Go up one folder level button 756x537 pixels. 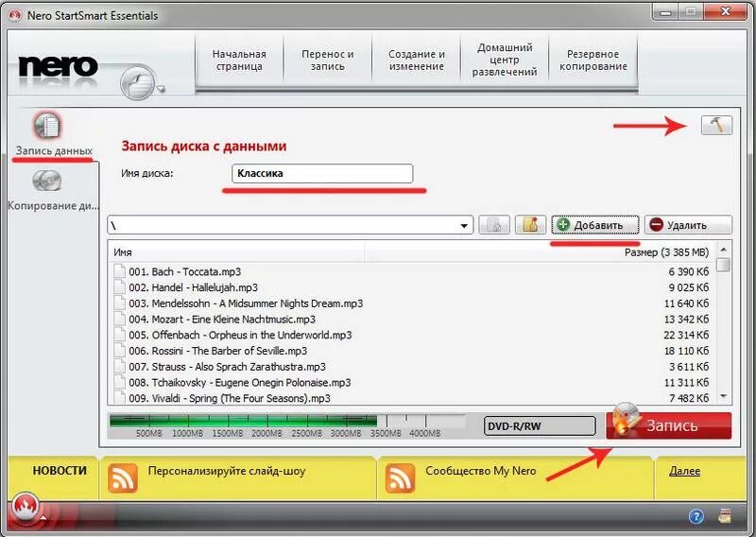(x=493, y=225)
